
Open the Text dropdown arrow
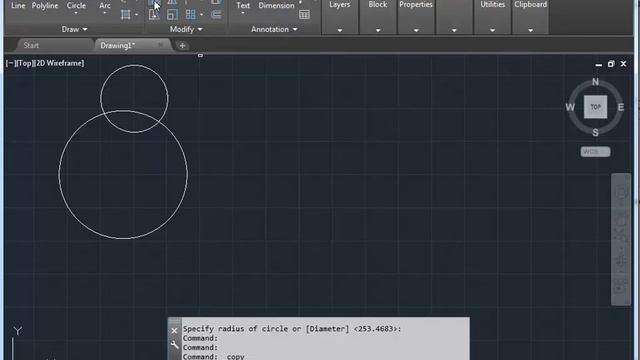tap(243, 13)
